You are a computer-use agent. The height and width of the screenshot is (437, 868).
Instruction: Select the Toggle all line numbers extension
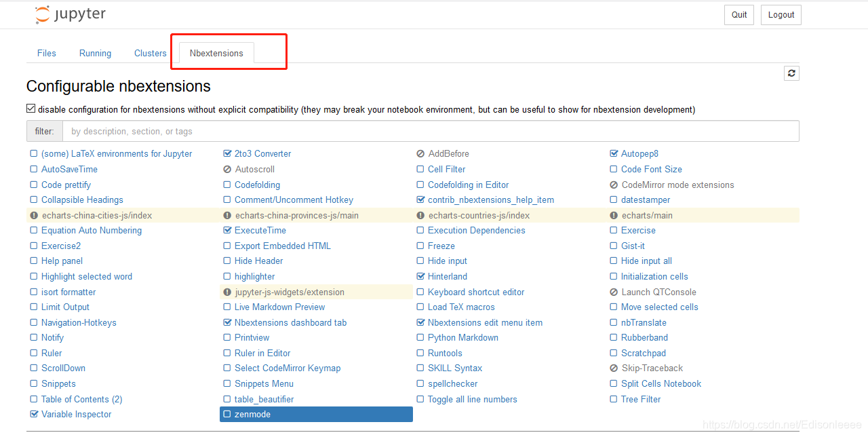click(473, 400)
